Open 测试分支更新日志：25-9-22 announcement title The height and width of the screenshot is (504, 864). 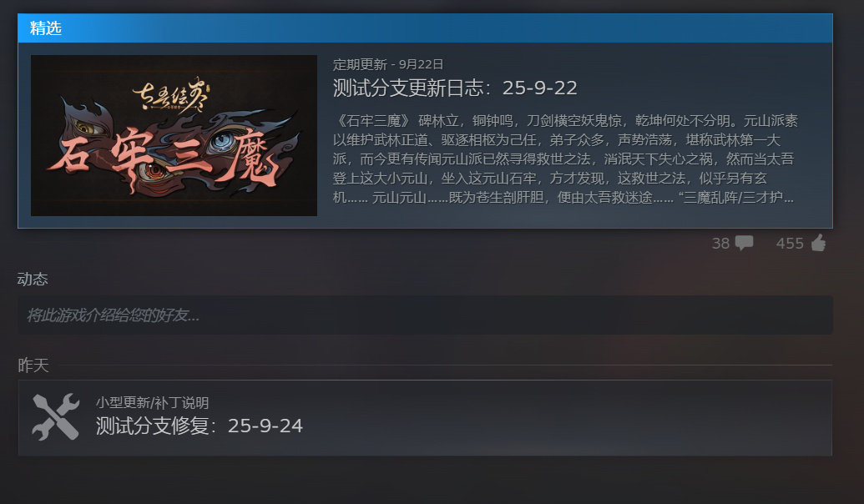pyautogui.click(x=455, y=88)
